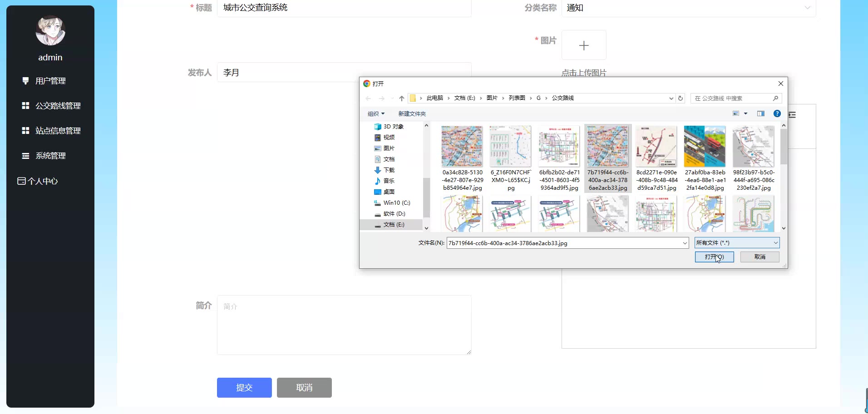The width and height of the screenshot is (868, 414).
Task: Select the 6bfb2b02-de71 image file
Action: (x=559, y=158)
